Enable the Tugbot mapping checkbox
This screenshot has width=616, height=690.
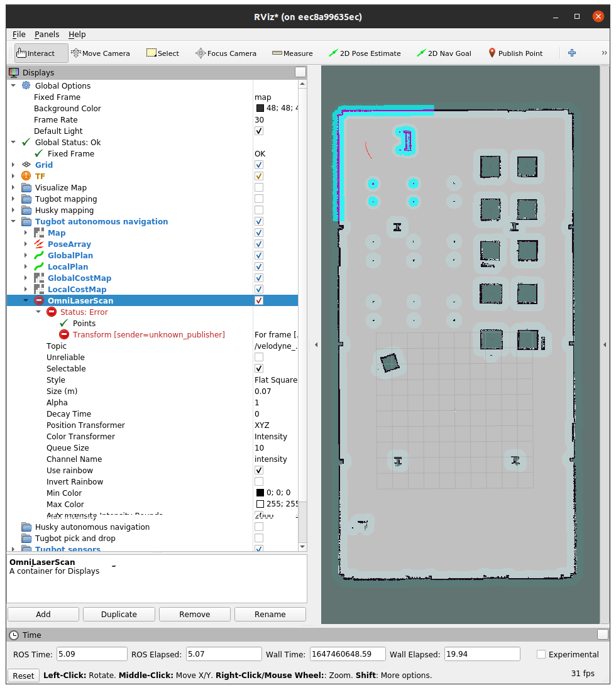[x=259, y=199]
